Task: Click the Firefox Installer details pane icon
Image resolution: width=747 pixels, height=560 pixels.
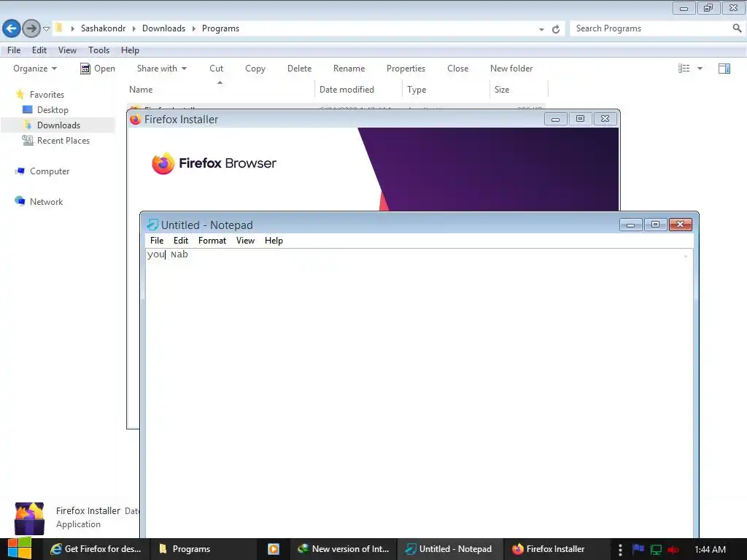Action: pyautogui.click(x=29, y=518)
